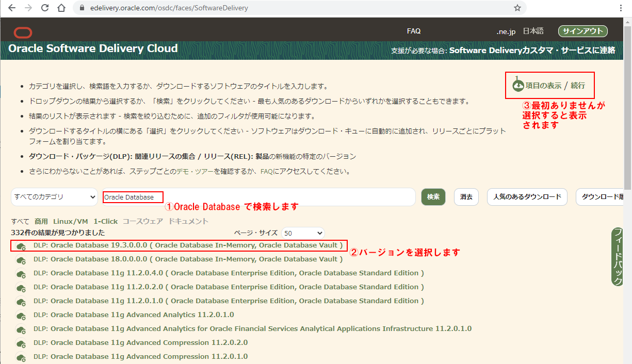
Task: Open the 日本語 language selector
Action: tap(533, 31)
